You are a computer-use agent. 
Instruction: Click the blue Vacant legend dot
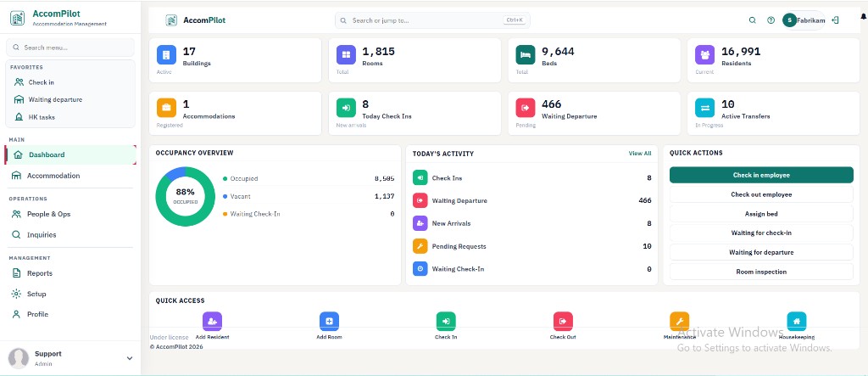[x=225, y=196]
